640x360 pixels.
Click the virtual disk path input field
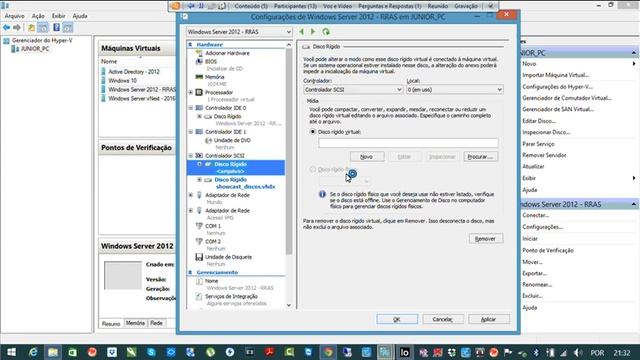(408, 142)
